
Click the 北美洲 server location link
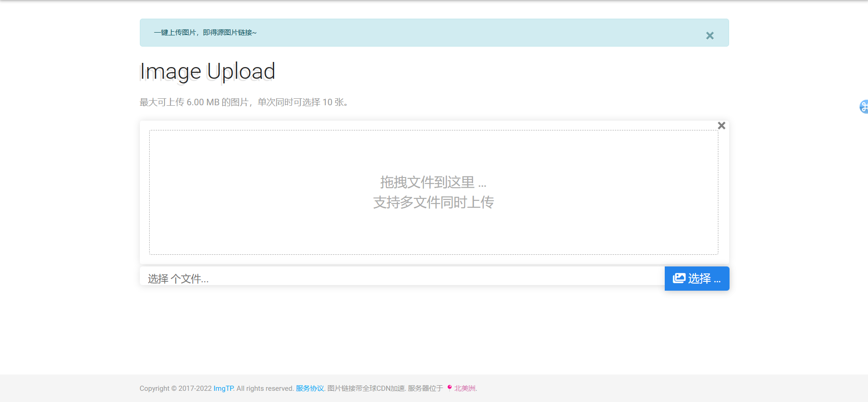click(465, 388)
